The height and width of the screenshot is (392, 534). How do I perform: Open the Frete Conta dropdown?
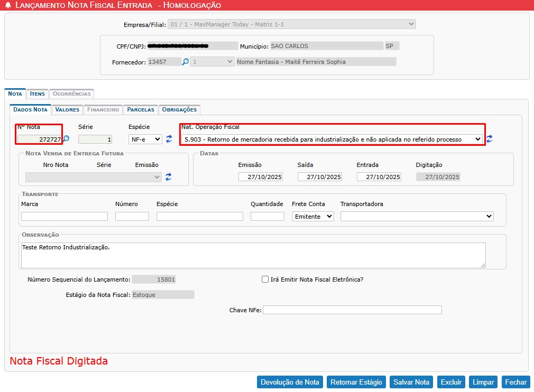[312, 217]
